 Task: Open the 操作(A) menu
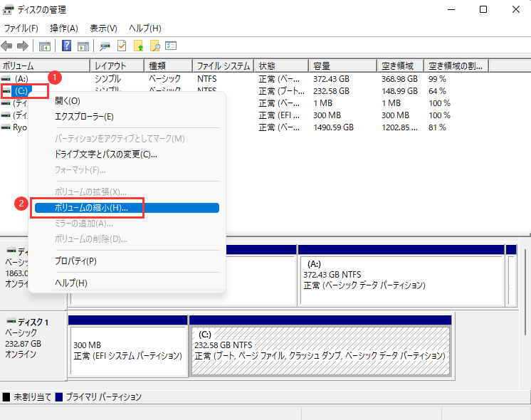[x=64, y=28]
